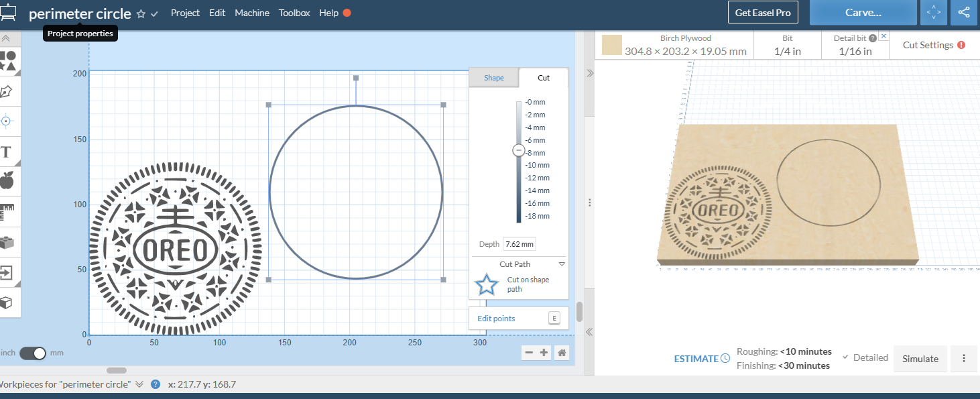The width and height of the screenshot is (980, 399).
Task: Open the Apps lego brick icon
Action: click(x=7, y=242)
